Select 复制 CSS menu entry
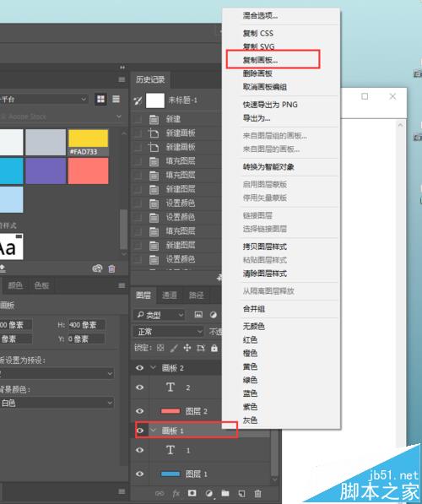 click(x=258, y=33)
